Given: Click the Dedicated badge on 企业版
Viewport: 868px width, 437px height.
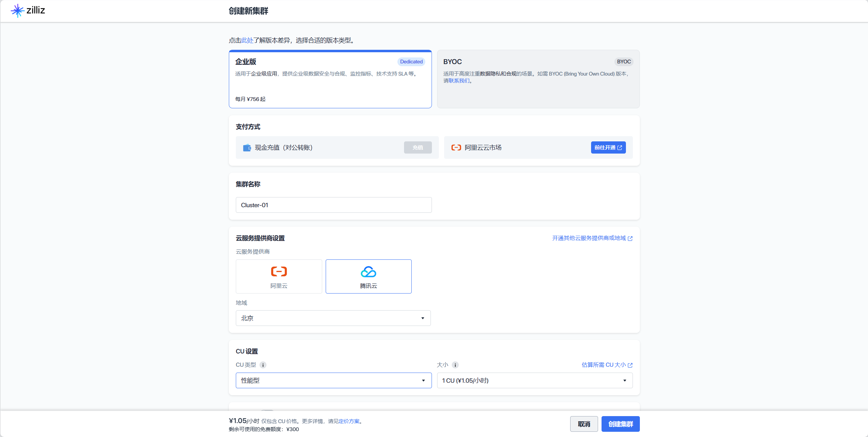Looking at the screenshot, I should 411,62.
